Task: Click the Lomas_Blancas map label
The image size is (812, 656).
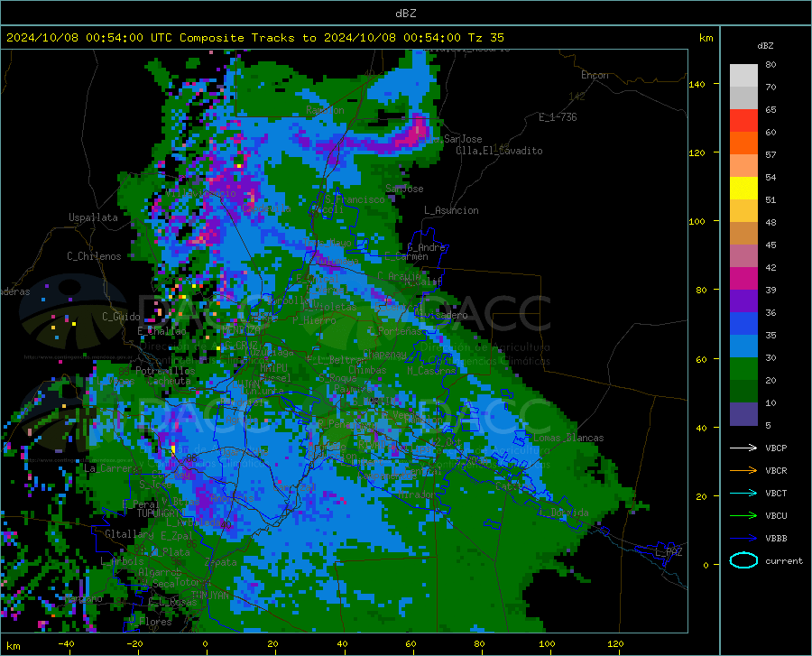Action: pyautogui.click(x=568, y=438)
